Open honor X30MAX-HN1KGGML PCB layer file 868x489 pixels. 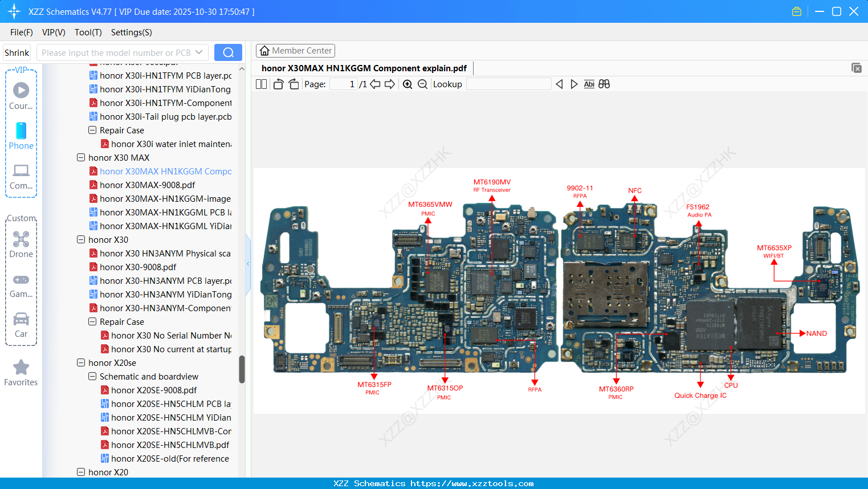pyautogui.click(x=165, y=212)
